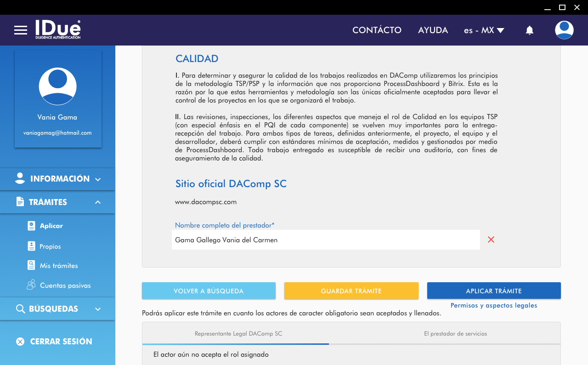Click the Cuentas pasivas icon
The width and height of the screenshot is (588, 365).
click(x=31, y=285)
